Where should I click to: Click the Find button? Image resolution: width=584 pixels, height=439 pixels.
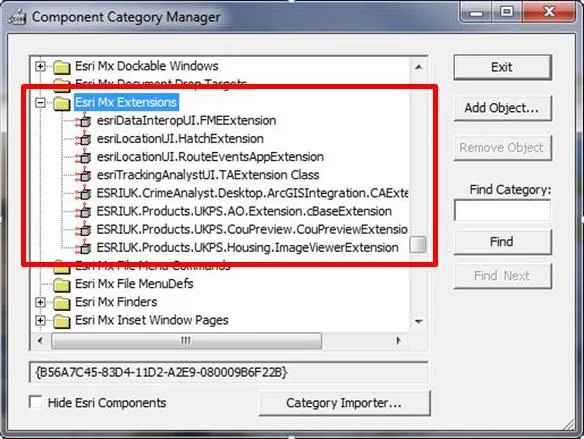(x=502, y=242)
